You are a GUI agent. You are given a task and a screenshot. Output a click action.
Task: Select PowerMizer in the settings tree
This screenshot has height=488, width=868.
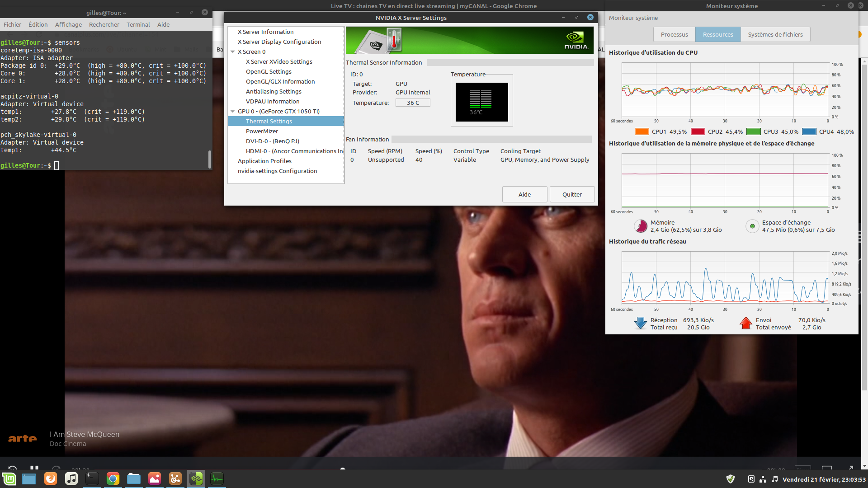(262, 131)
